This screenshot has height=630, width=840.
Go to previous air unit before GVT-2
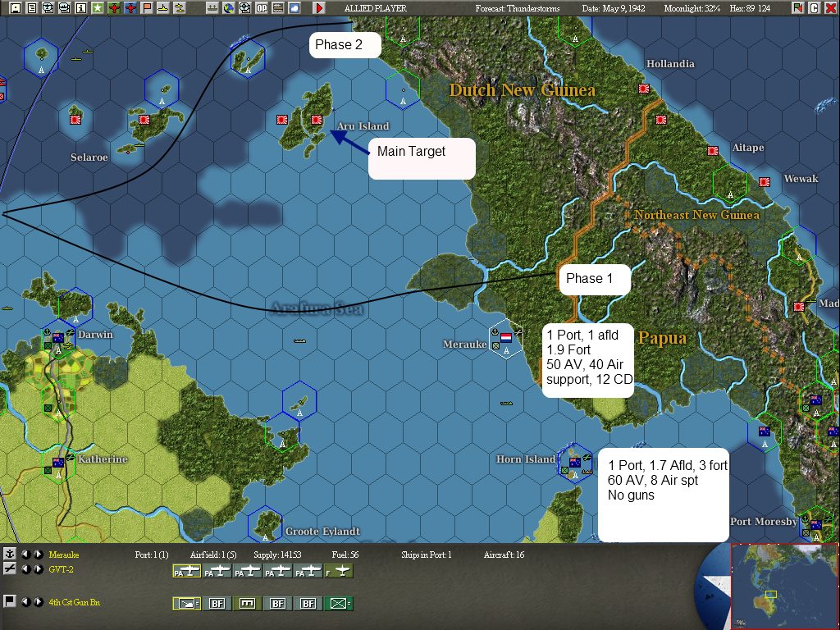tap(25, 569)
